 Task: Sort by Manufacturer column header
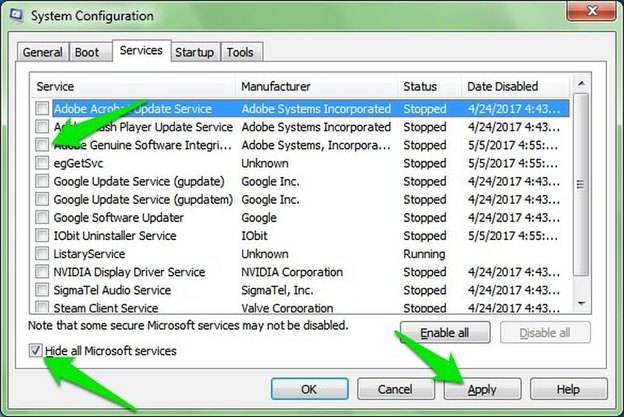315,87
